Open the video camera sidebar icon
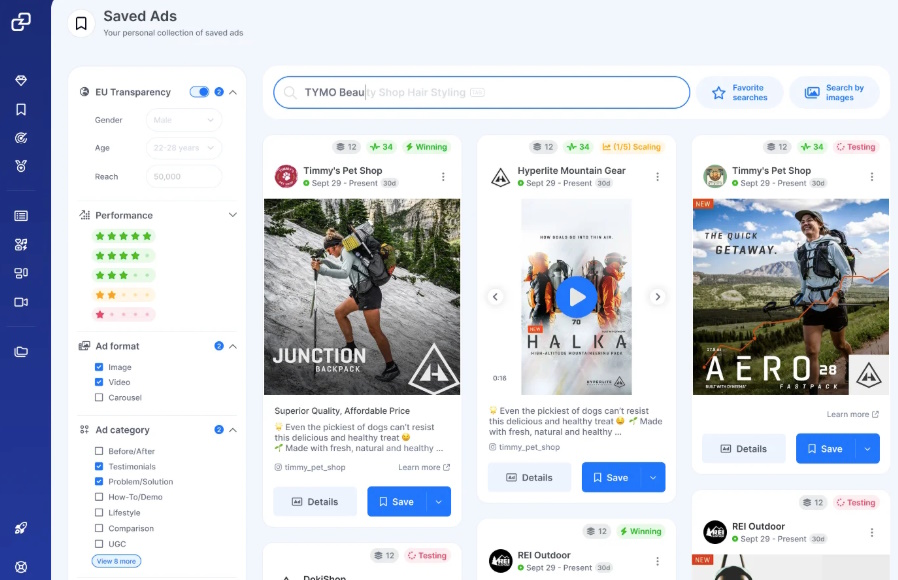The height and width of the screenshot is (580, 898). (21, 302)
